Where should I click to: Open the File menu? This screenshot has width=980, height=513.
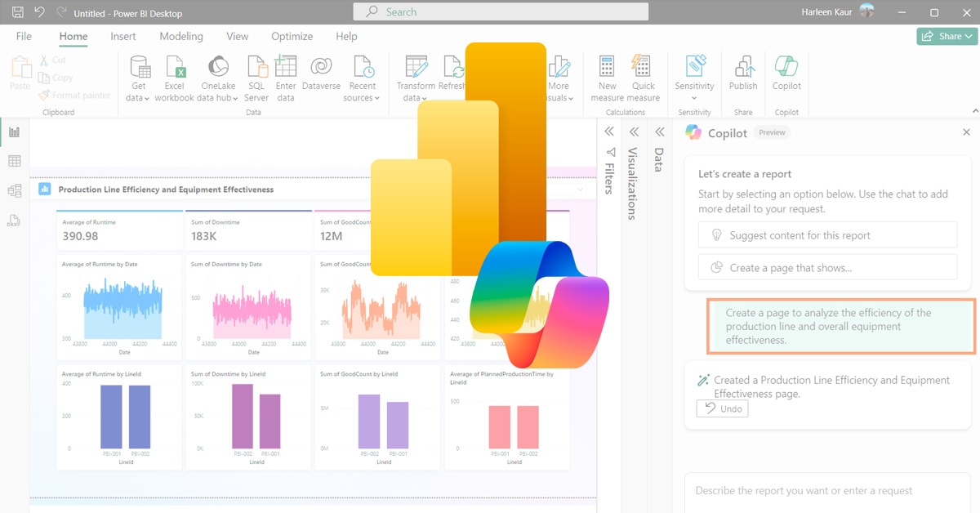click(24, 36)
